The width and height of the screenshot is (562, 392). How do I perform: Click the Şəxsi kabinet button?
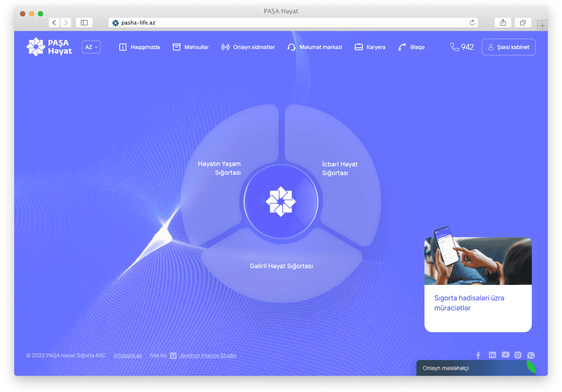[509, 47]
